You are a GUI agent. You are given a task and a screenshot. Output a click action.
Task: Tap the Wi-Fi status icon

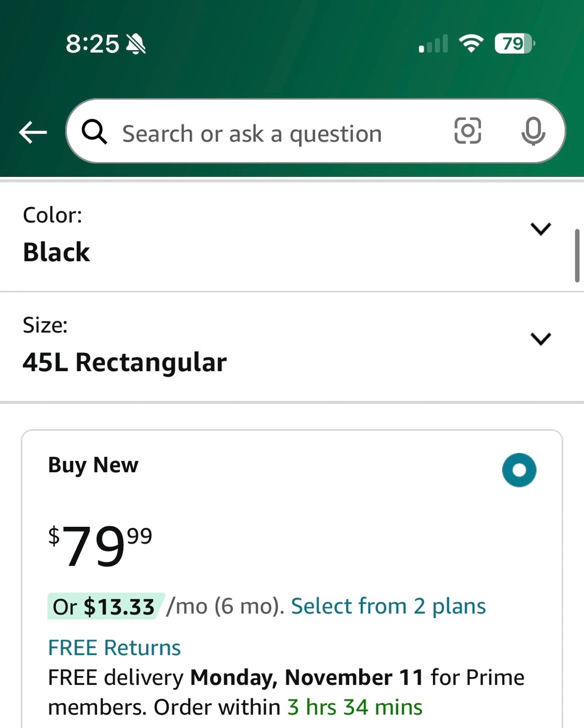[x=471, y=44]
